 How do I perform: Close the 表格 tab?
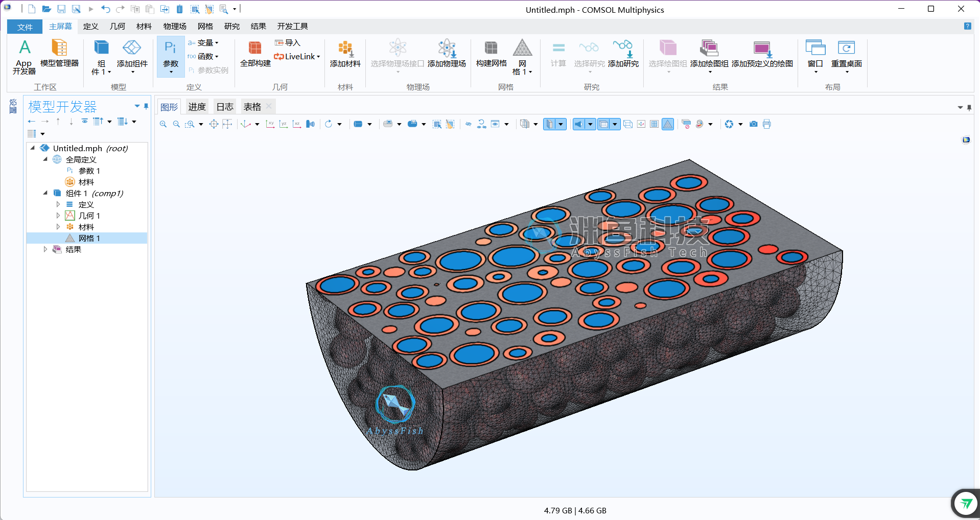269,106
